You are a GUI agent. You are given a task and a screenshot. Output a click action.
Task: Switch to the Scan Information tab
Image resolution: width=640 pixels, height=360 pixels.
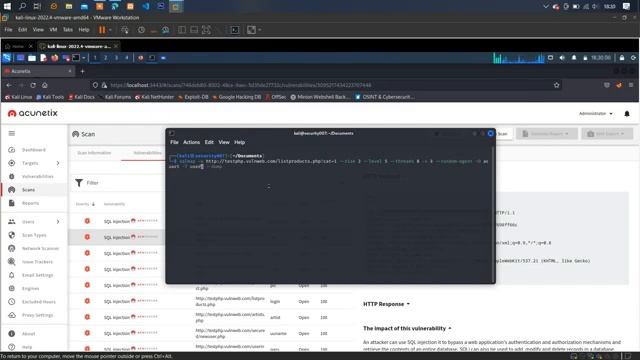(94, 153)
